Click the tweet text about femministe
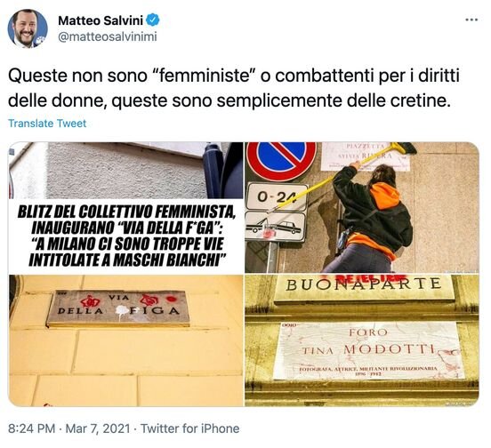Screen dimensions: 491x448 234,88
